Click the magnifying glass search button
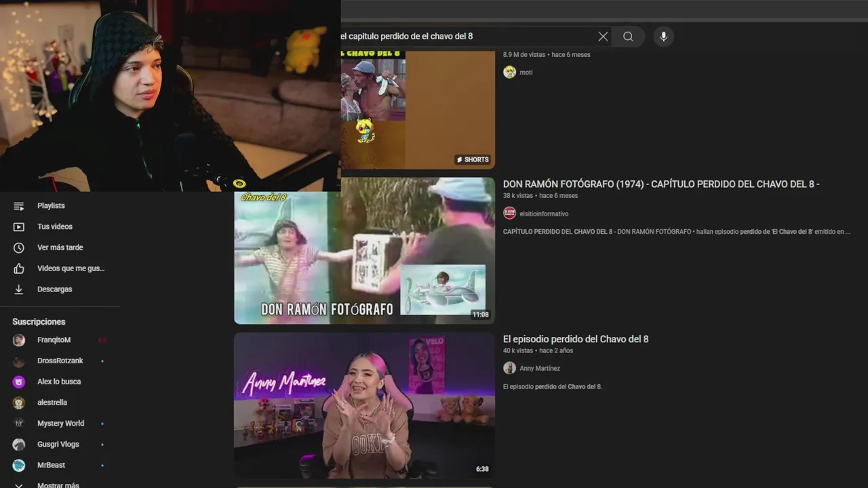 [628, 37]
